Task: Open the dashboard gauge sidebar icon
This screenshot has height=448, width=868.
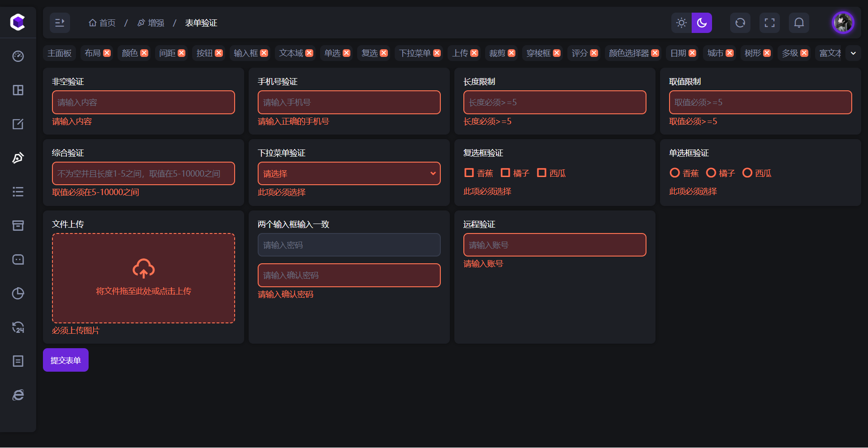Action: tap(18, 56)
